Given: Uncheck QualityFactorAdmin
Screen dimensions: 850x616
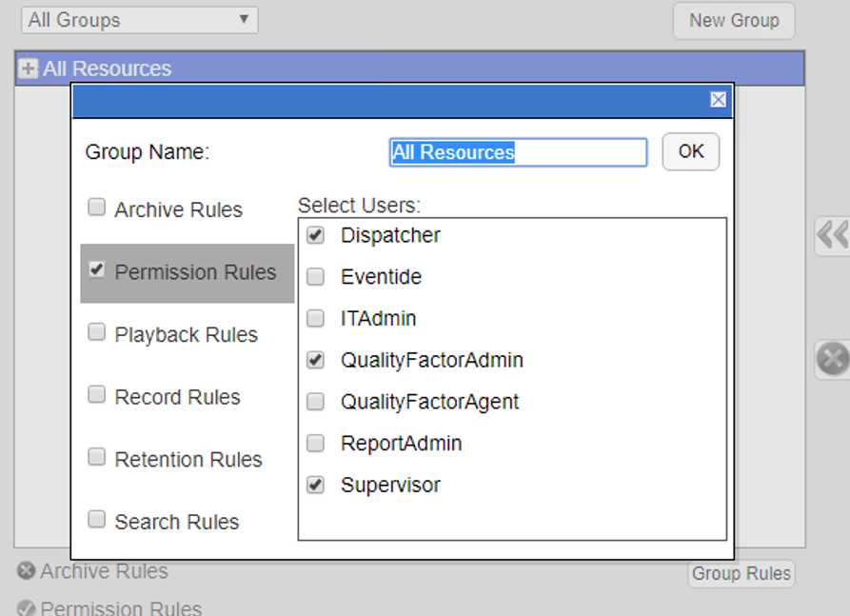Looking at the screenshot, I should pos(315,359).
